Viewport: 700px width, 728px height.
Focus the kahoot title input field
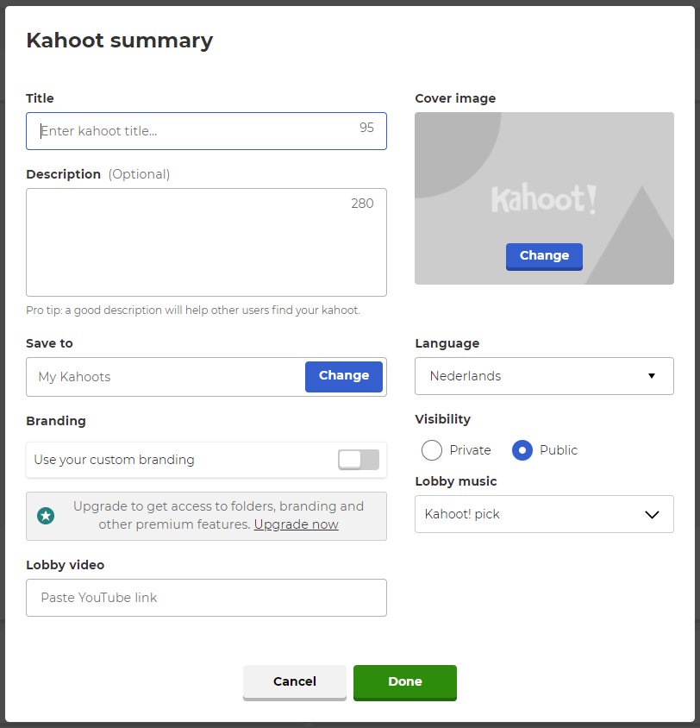click(x=206, y=131)
